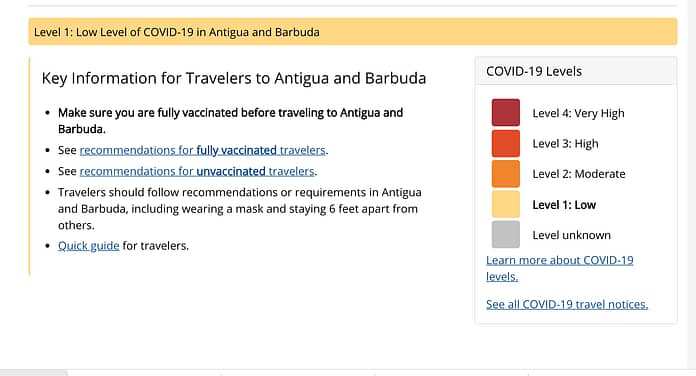
Task: Click the yellow Level 1 swatch
Action: point(506,204)
